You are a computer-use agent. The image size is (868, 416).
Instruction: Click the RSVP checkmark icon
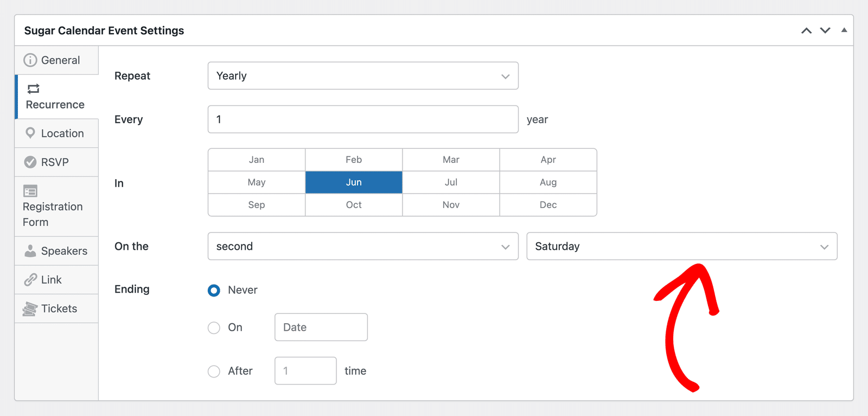tap(30, 162)
